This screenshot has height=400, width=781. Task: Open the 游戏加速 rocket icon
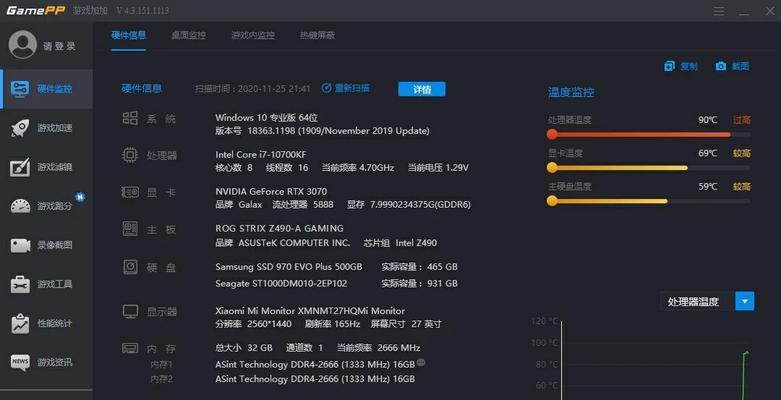point(20,128)
